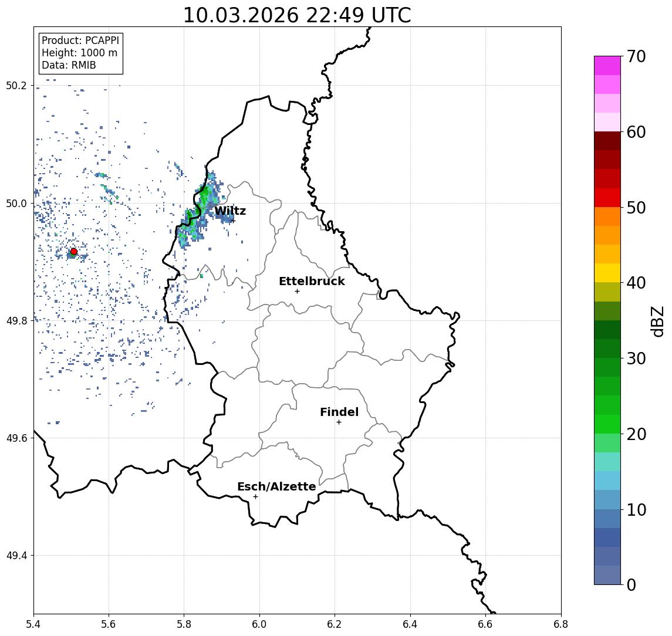The width and height of the screenshot is (672, 636).
Task: Click the longitude tick label 5.4
Action: click(33, 624)
